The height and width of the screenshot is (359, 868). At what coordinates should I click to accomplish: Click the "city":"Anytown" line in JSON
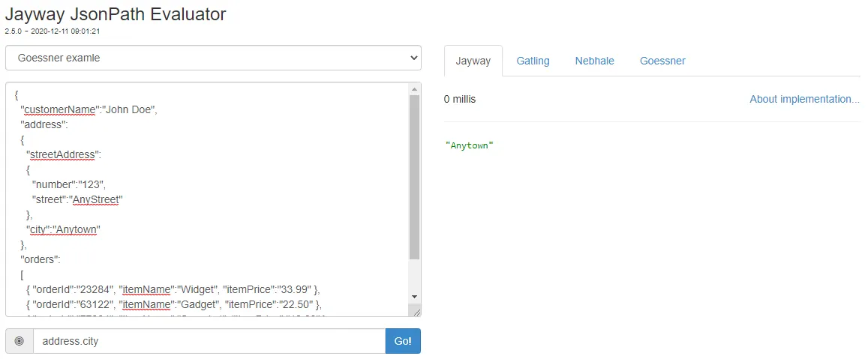(x=62, y=229)
